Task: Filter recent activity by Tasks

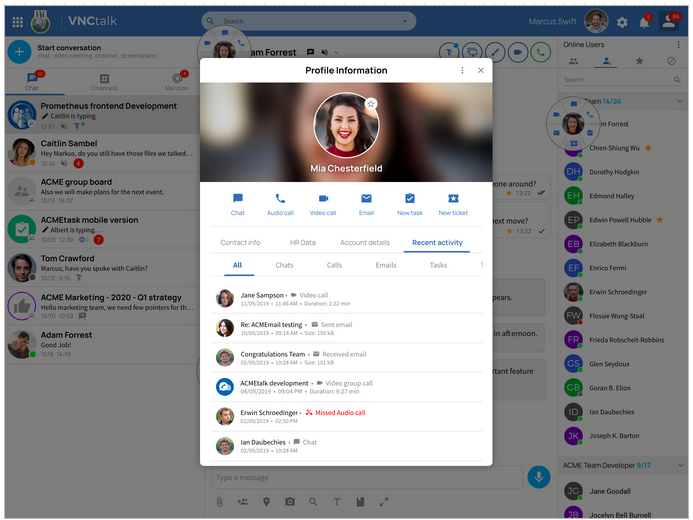Action: tap(438, 265)
